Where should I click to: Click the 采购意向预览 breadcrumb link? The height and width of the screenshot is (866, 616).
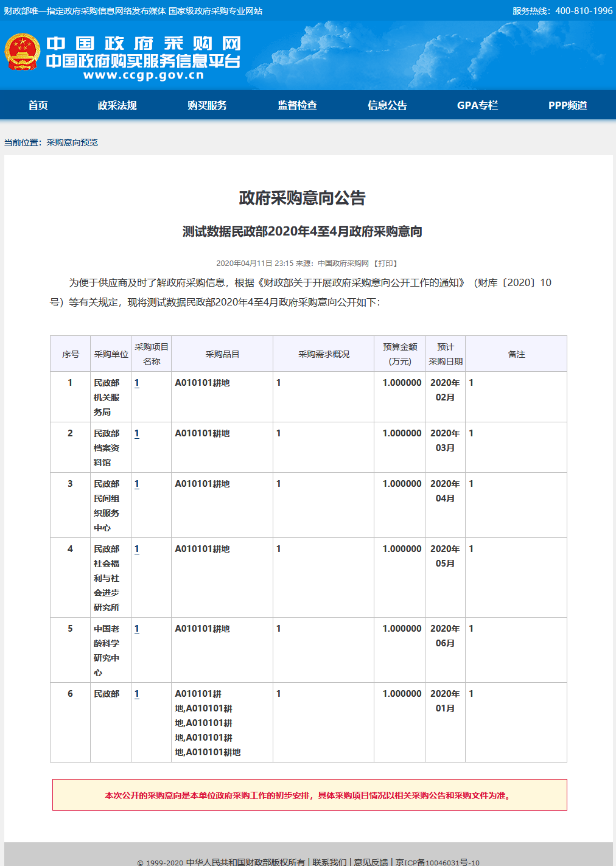click(x=72, y=142)
